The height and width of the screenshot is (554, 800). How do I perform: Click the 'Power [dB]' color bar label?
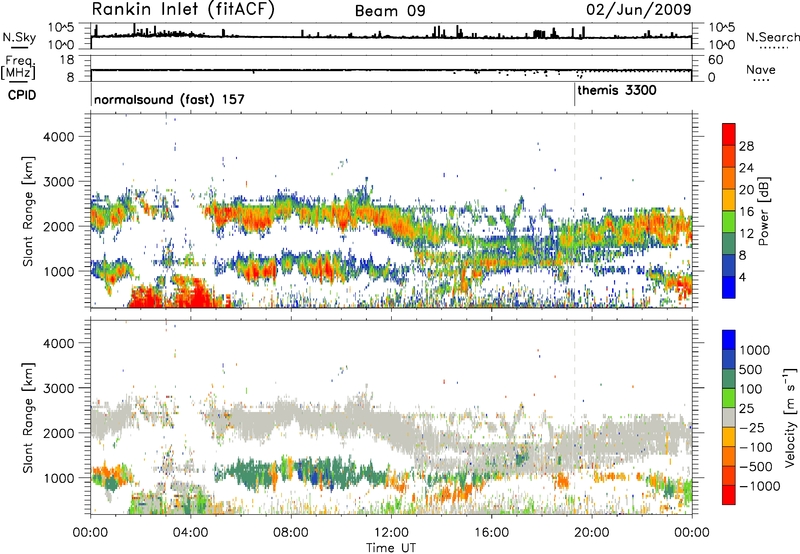pos(763,211)
